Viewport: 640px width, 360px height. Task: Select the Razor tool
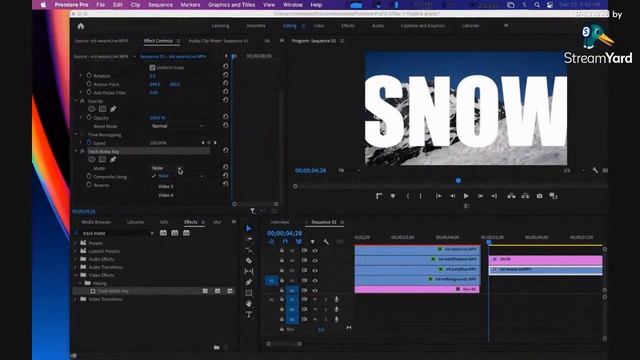point(249,260)
